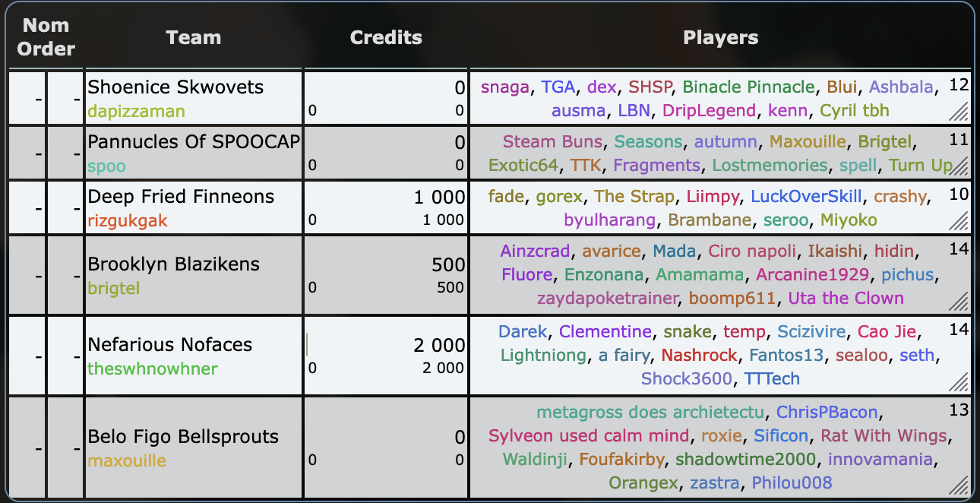Image resolution: width=980 pixels, height=503 pixels.
Task: Sort table by Team column header
Action: [194, 37]
